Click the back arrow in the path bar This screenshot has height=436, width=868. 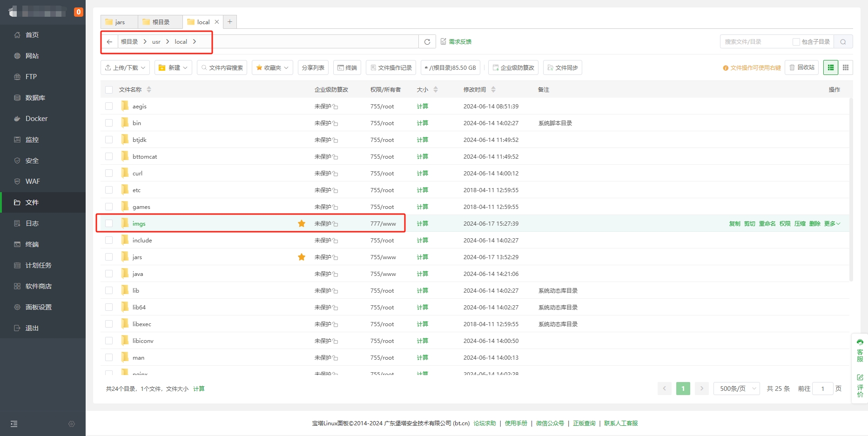point(109,42)
